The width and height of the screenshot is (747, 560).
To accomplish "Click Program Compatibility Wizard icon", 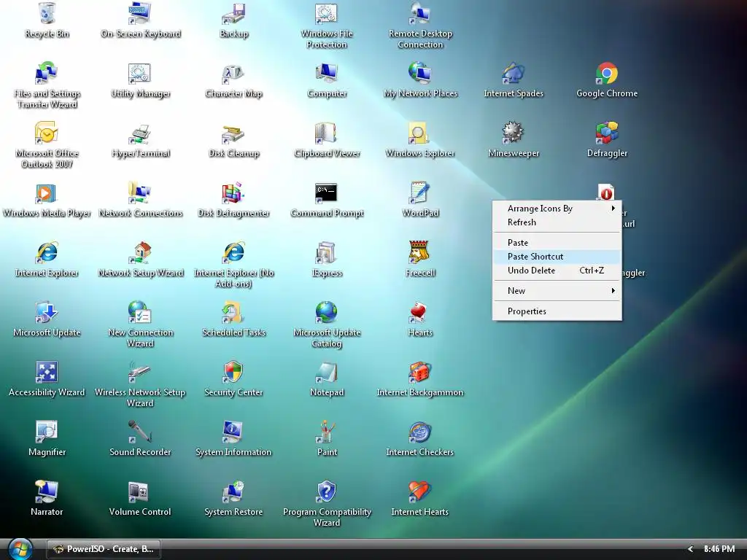I will pos(327,491).
